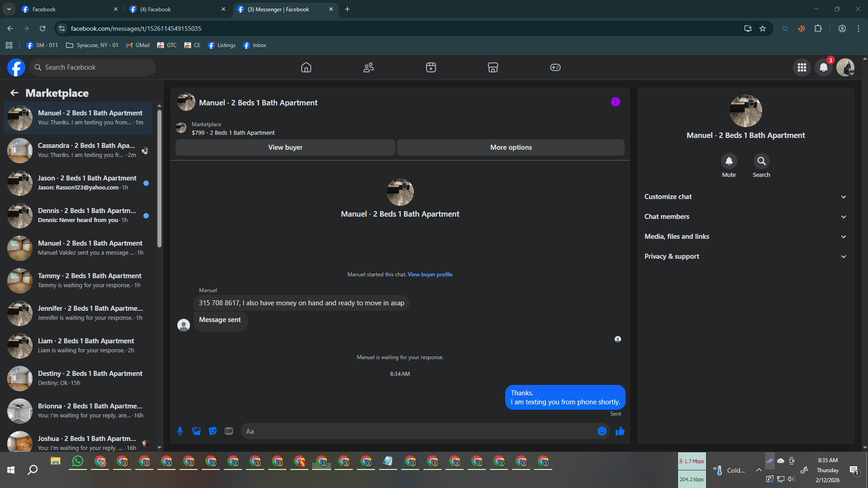The image size is (868, 488).
Task: Open the emoji picker in message box
Action: (602, 431)
